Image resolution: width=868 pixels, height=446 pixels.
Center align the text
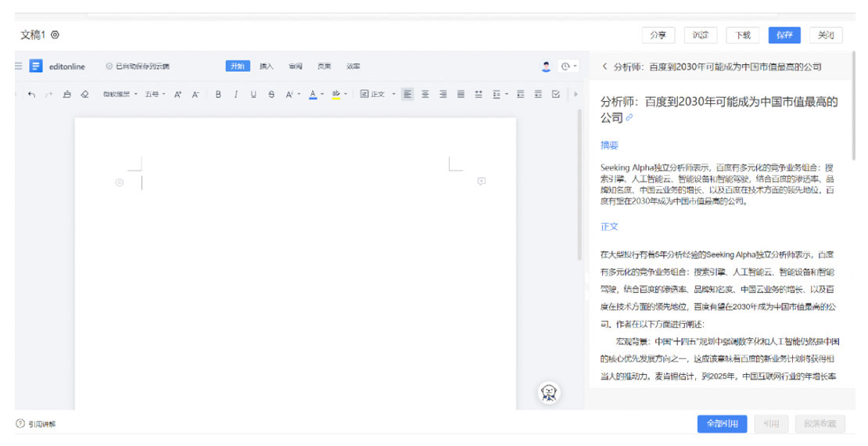(x=425, y=95)
